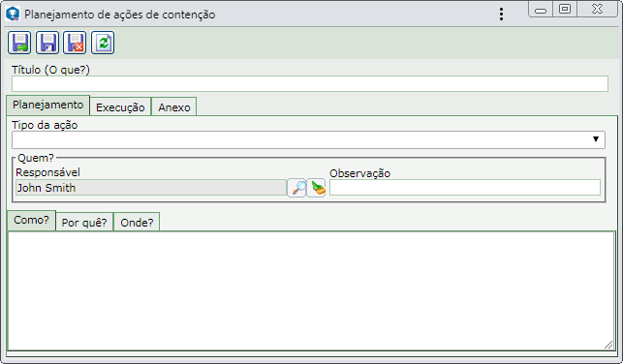Select the Planejamento tab
The width and height of the screenshot is (623, 364).
(48, 106)
